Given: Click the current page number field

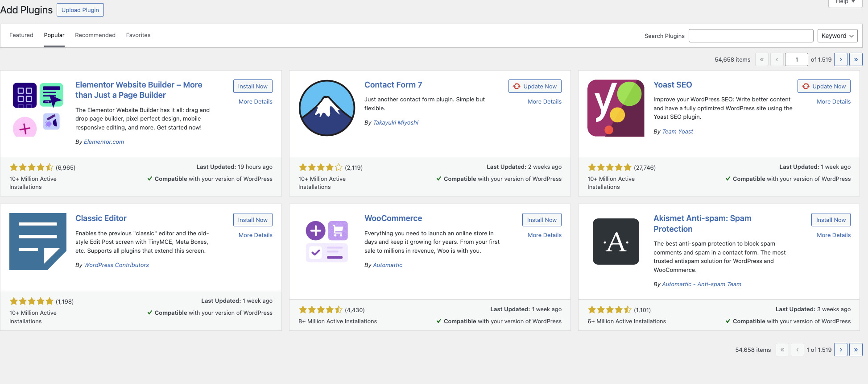Looking at the screenshot, I should (797, 59).
